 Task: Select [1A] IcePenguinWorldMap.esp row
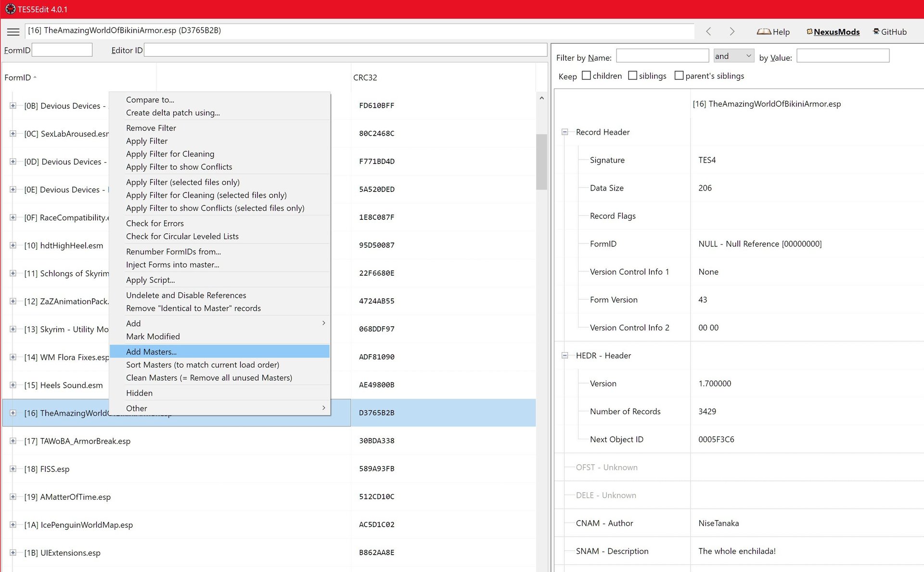point(269,524)
